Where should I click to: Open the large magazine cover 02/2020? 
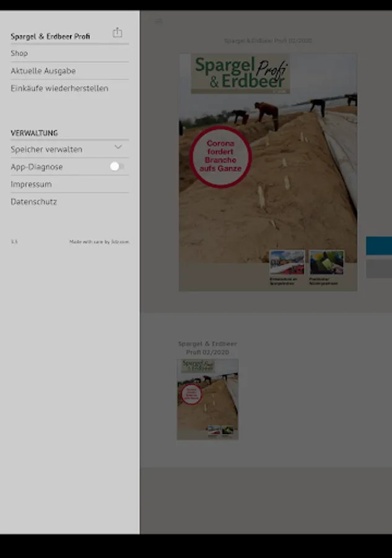point(268,172)
